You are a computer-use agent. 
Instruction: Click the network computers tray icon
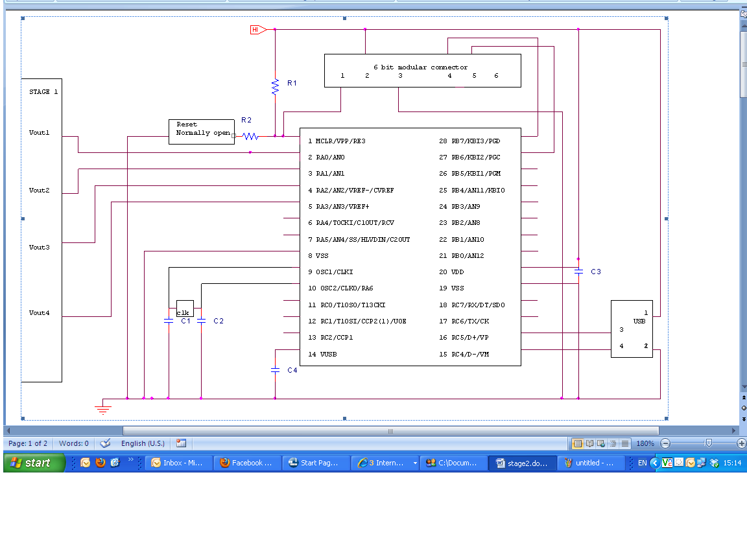pos(702,463)
